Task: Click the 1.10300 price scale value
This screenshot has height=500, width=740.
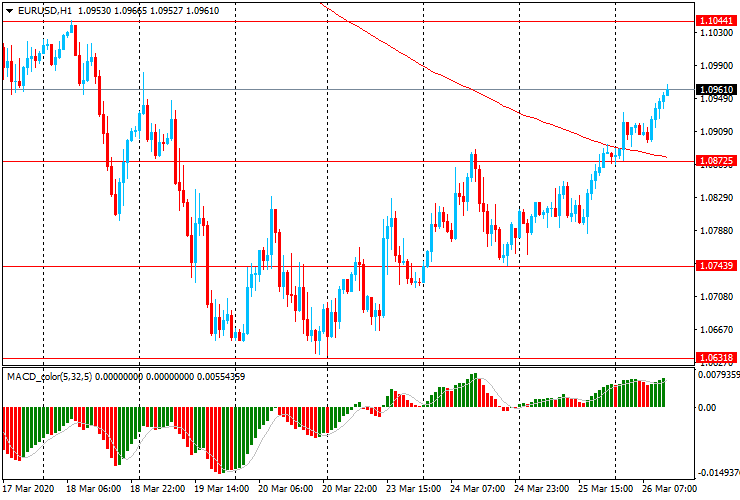Action: click(717, 33)
